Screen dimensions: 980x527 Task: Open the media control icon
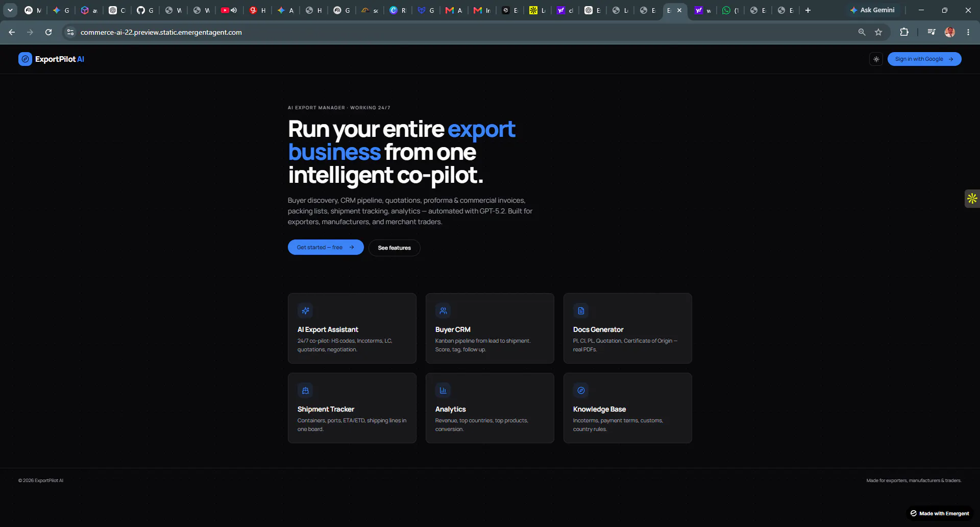932,32
